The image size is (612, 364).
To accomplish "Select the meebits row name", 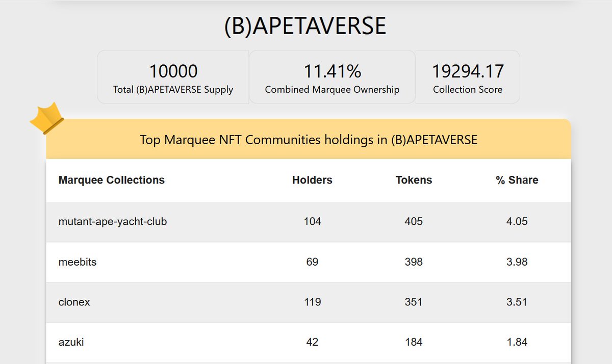I will point(78,262).
